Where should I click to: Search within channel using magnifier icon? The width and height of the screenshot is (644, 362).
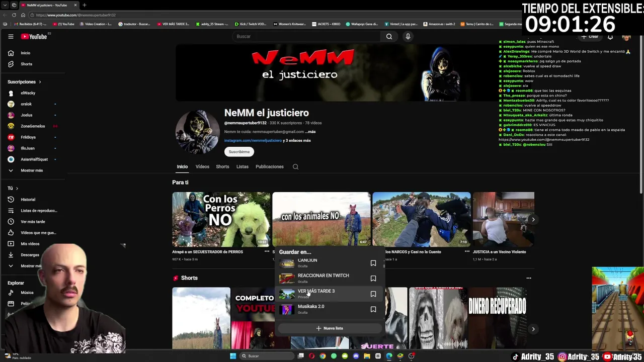296,166
